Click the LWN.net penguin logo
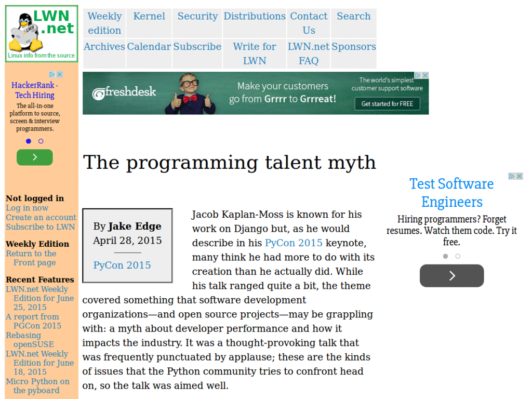Image resolution: width=532 pixels, height=399 pixels. pos(41,33)
